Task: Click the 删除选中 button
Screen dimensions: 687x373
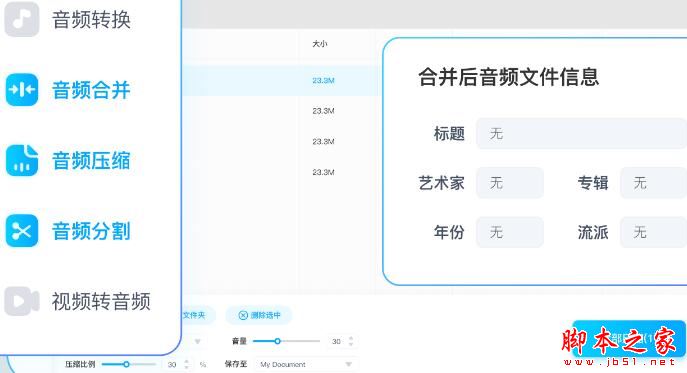Action: tap(259, 315)
